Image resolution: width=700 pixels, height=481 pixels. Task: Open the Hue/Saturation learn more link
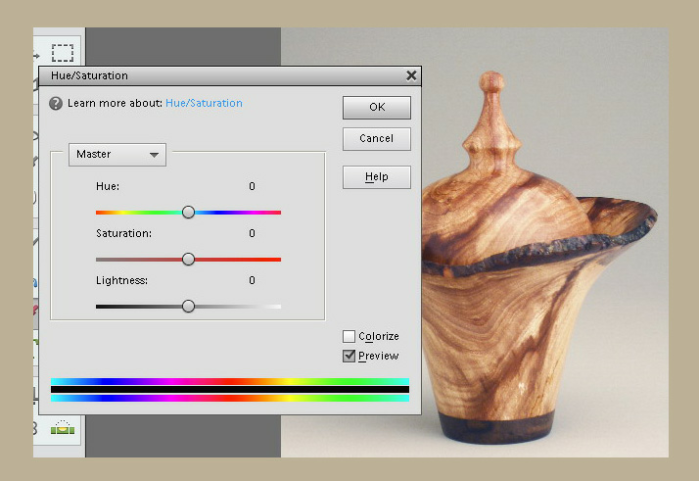point(204,103)
